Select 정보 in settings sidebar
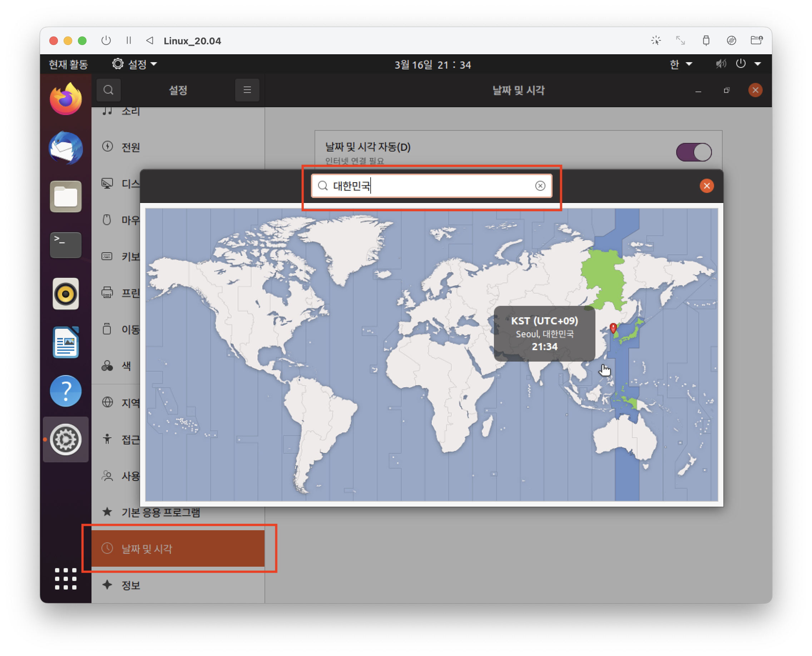 coord(130,585)
